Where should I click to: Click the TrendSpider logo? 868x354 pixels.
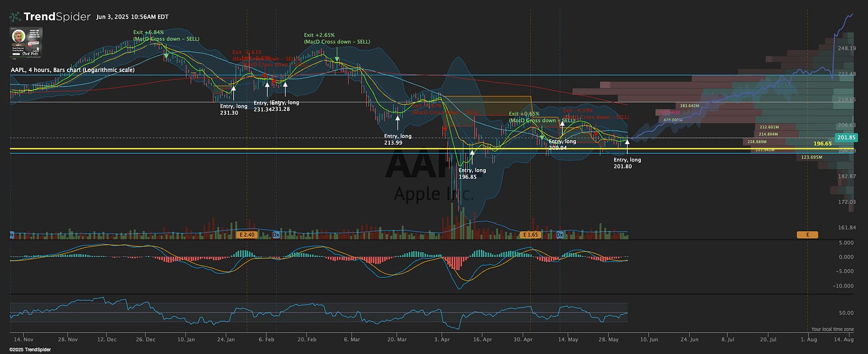tap(50, 17)
